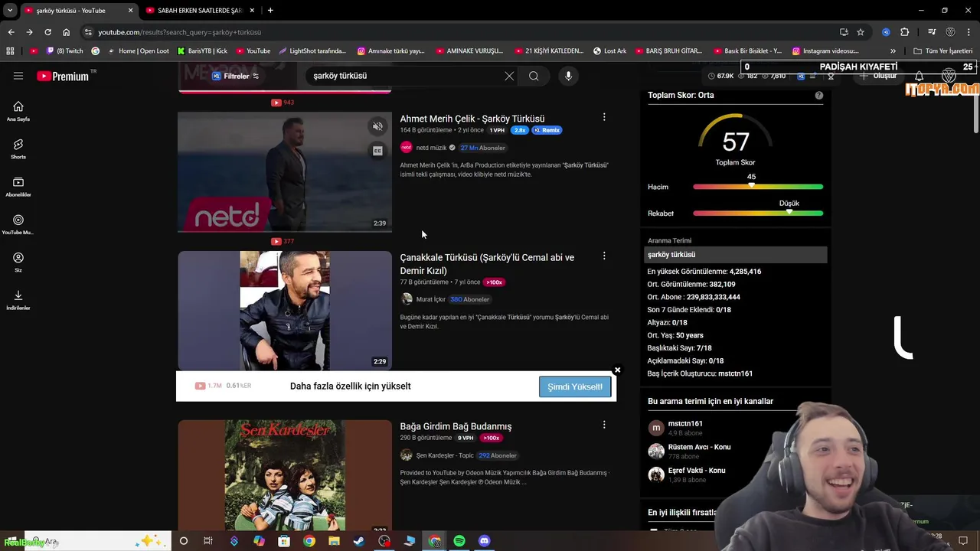Click the Hacim slider marker
The image size is (980, 551).
point(751,186)
